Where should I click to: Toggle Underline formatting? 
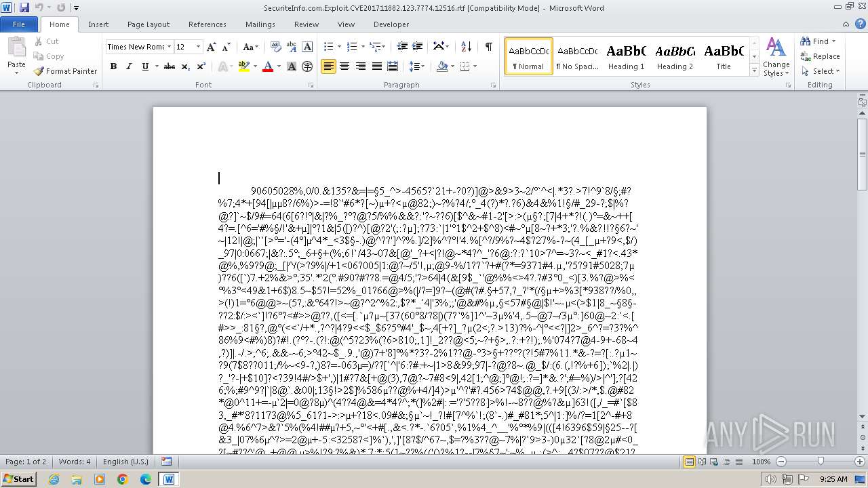[145, 66]
